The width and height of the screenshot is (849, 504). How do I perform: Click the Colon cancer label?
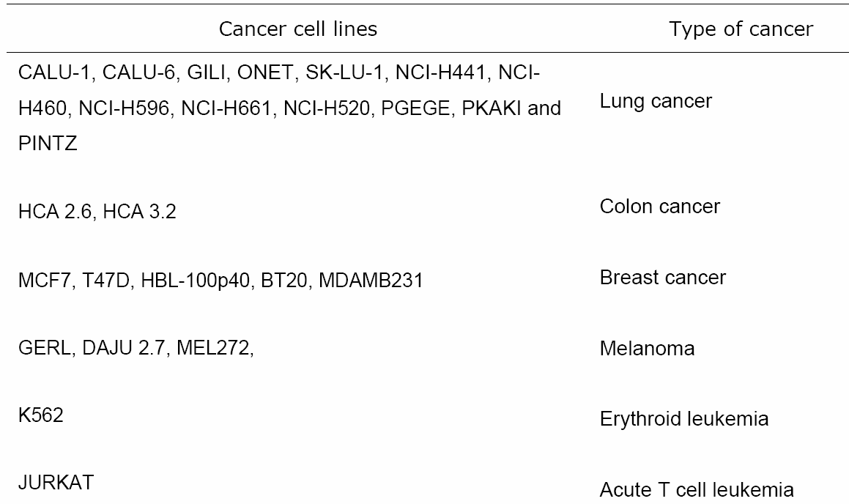659,207
